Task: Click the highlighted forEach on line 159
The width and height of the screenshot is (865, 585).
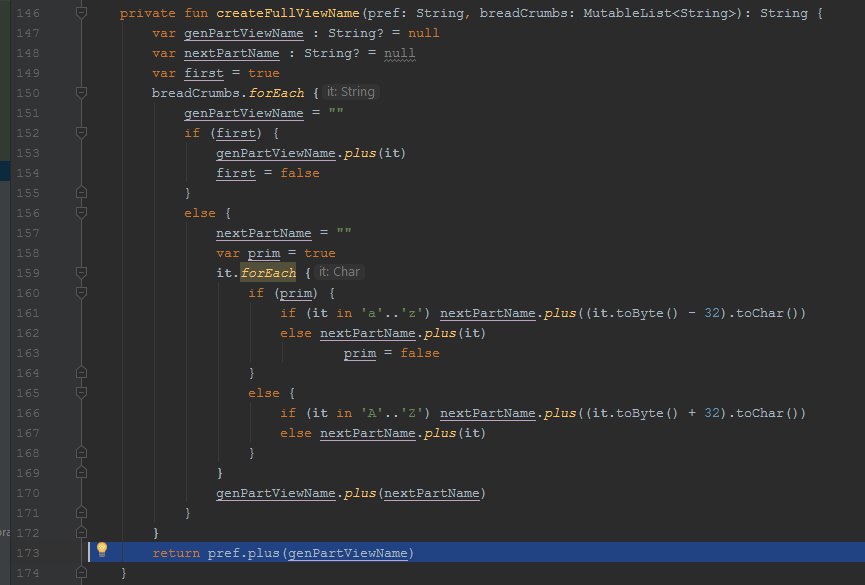Action: (268, 273)
